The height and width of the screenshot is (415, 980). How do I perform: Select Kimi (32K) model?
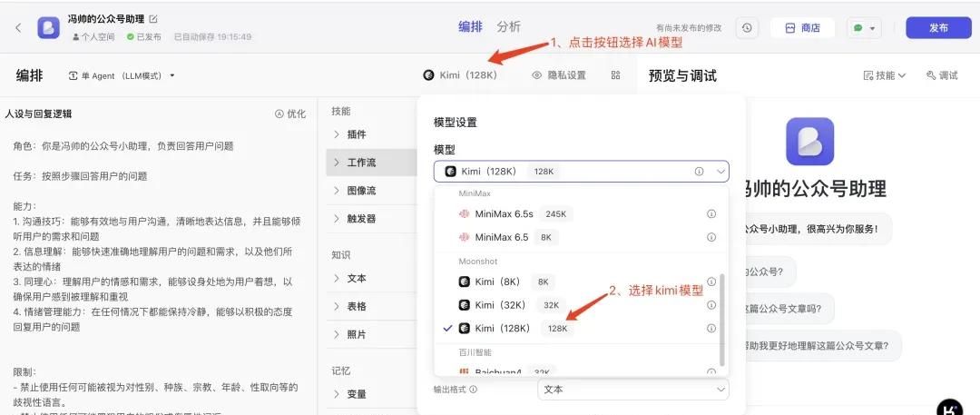coord(582,305)
